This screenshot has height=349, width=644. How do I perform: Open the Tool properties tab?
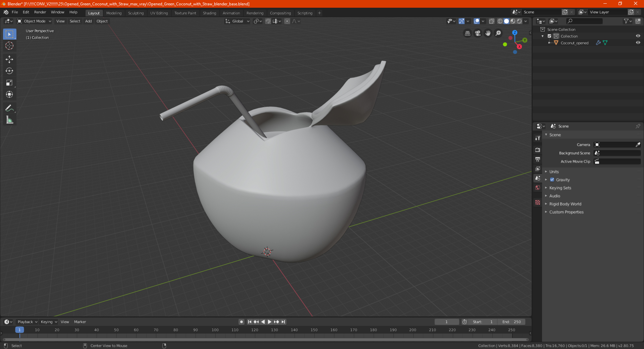pos(538,138)
